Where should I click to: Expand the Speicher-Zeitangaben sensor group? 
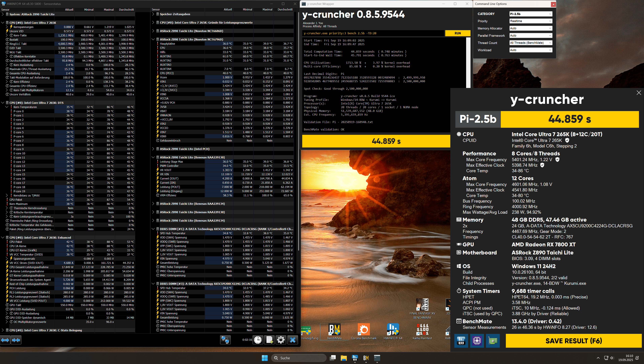(x=153, y=14)
